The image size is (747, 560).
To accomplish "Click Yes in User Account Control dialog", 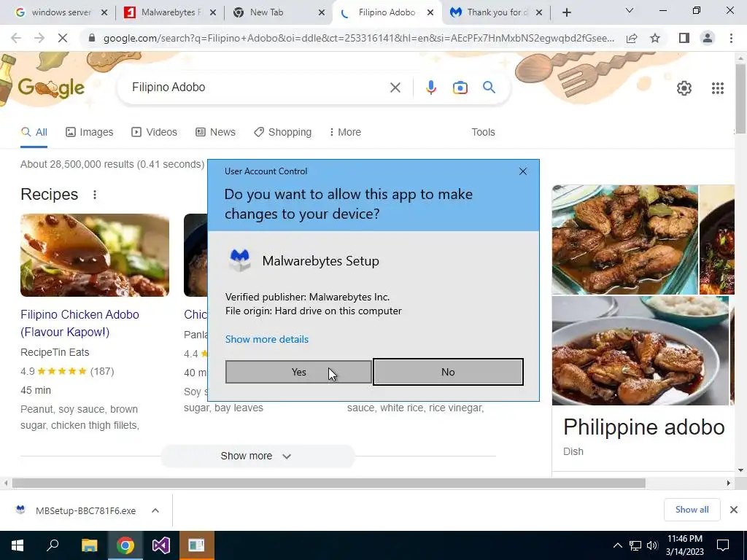I will click(298, 372).
